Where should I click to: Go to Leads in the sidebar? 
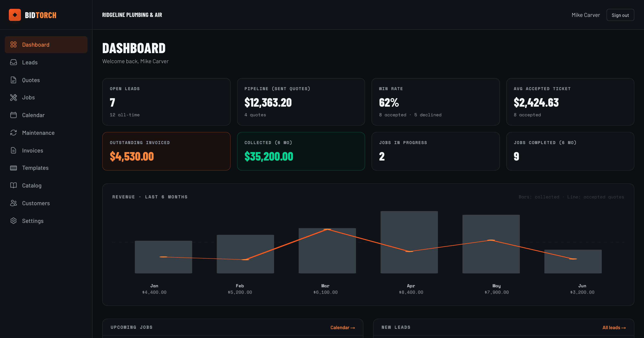click(x=46, y=62)
